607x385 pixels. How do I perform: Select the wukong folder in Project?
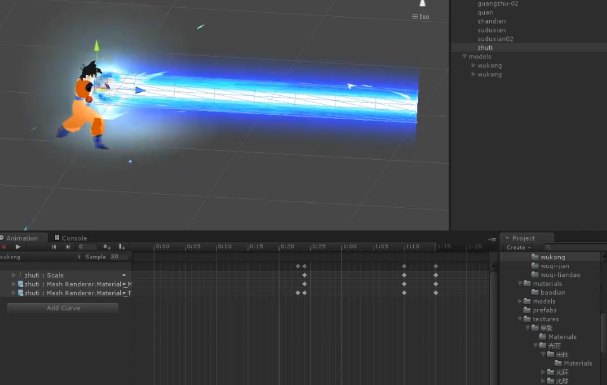(x=548, y=257)
